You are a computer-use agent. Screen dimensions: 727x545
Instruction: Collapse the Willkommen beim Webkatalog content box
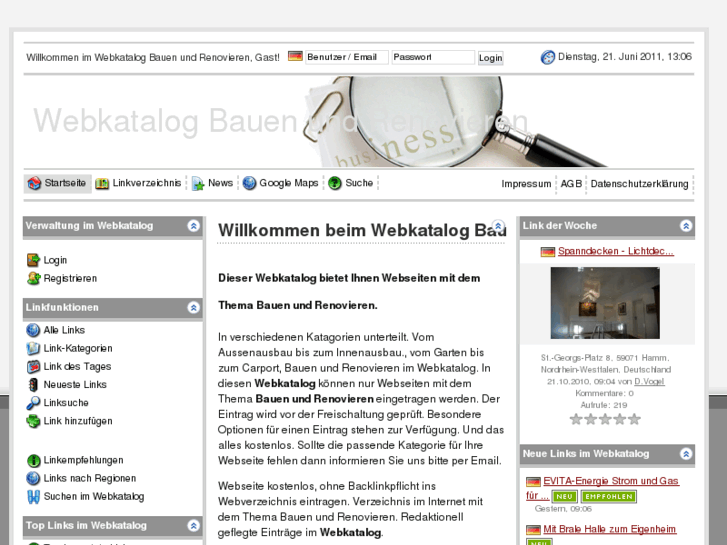point(498,226)
